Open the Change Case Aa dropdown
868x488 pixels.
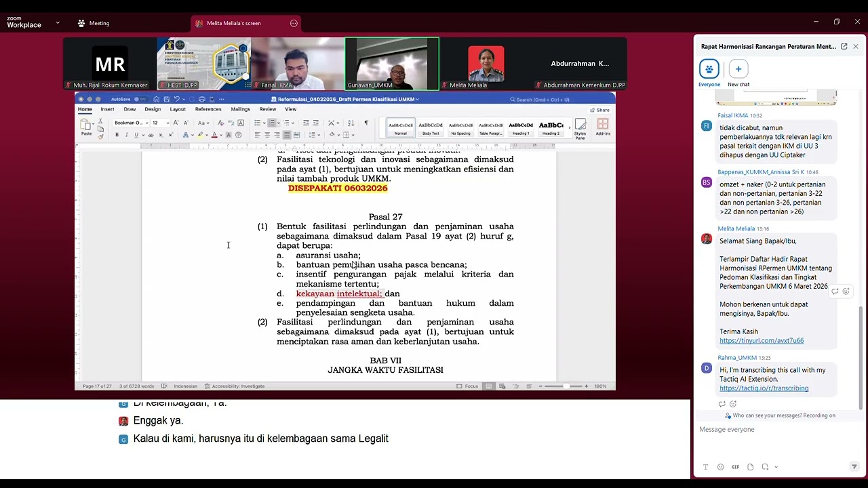203,123
